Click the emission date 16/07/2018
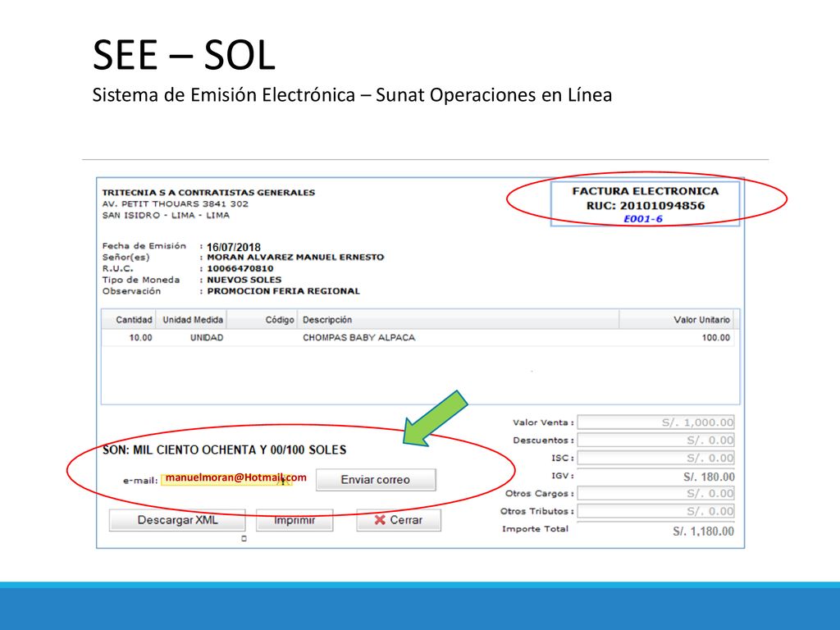 234,247
